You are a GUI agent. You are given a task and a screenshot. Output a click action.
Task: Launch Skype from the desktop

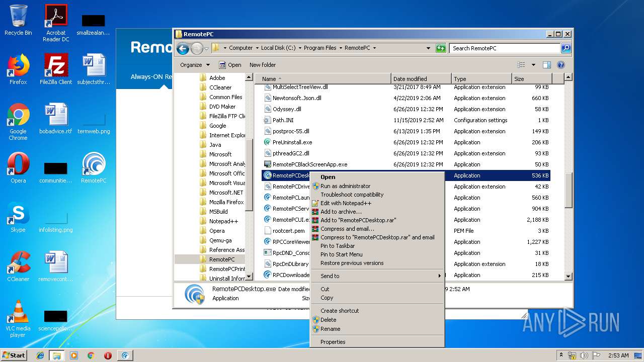click(18, 217)
